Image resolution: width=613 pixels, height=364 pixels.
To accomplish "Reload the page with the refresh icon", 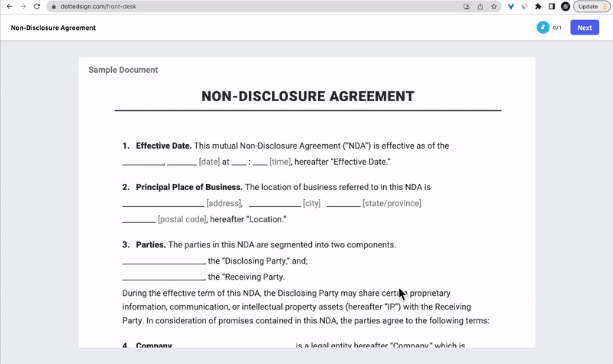I will click(37, 7).
